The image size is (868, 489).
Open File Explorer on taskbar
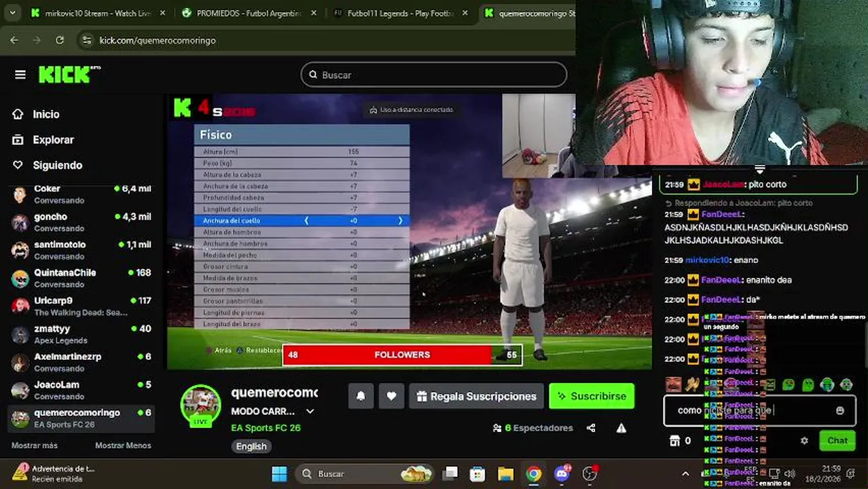pos(505,473)
